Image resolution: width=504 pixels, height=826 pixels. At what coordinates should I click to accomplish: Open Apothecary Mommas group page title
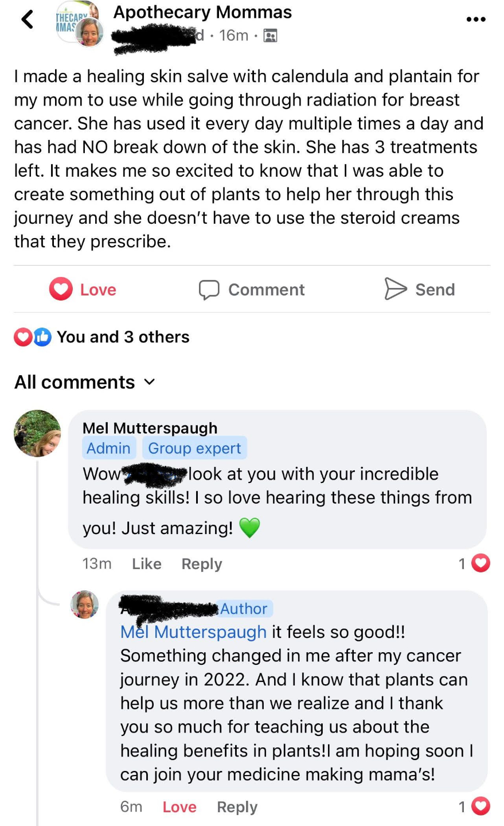[x=202, y=12]
